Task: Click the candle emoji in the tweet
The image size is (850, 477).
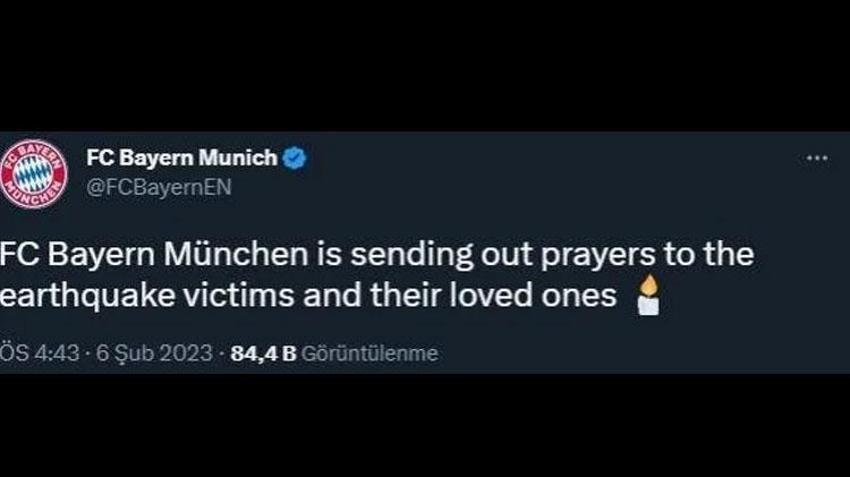Action: pos(648,295)
